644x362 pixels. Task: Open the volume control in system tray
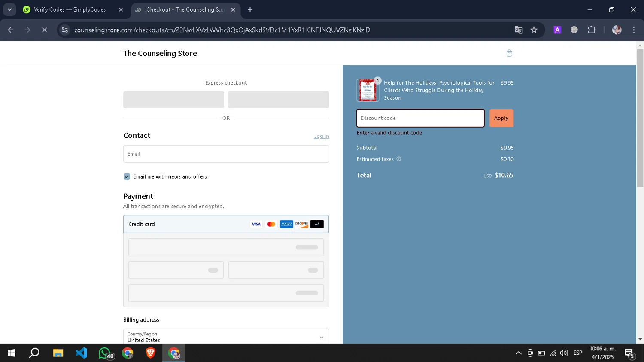coord(564,353)
